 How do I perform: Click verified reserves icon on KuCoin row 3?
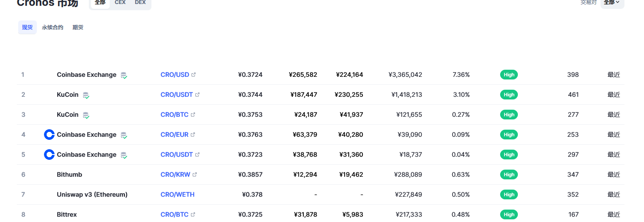click(x=86, y=115)
